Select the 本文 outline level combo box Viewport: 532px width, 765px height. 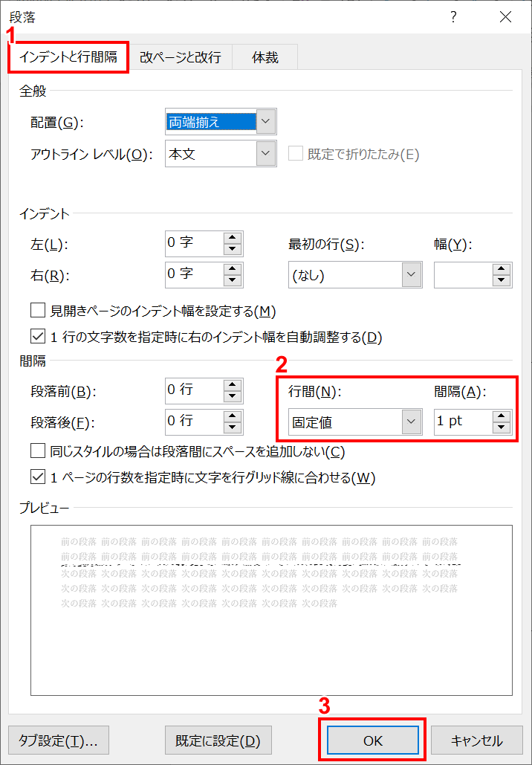click(221, 154)
